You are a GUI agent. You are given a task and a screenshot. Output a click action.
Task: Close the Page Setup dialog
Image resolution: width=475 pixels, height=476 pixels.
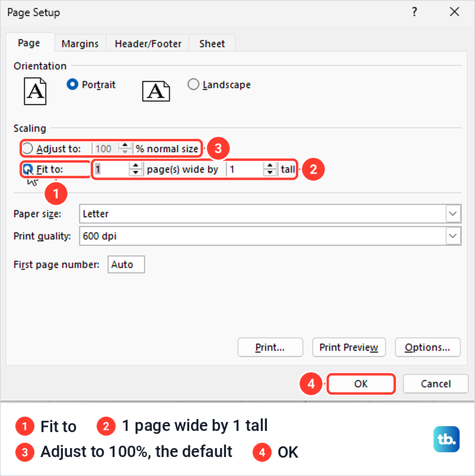point(454,12)
